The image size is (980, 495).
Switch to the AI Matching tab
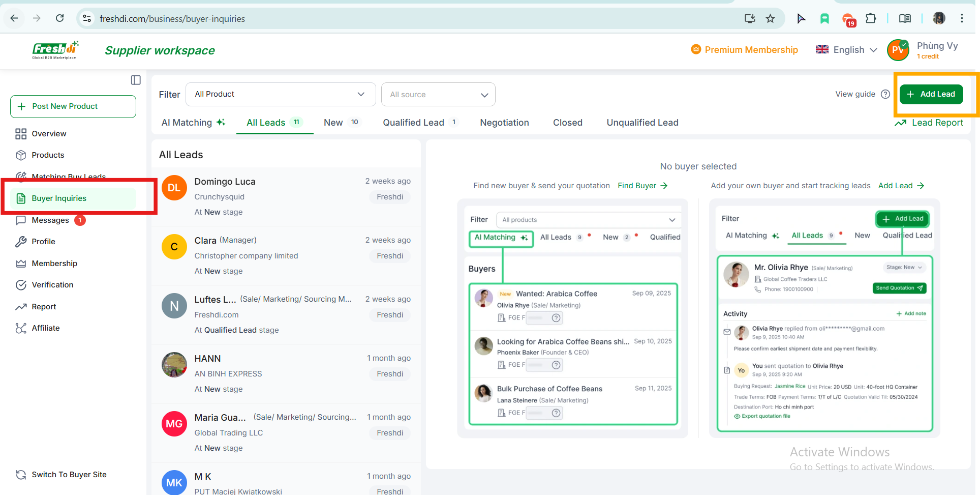click(x=193, y=123)
